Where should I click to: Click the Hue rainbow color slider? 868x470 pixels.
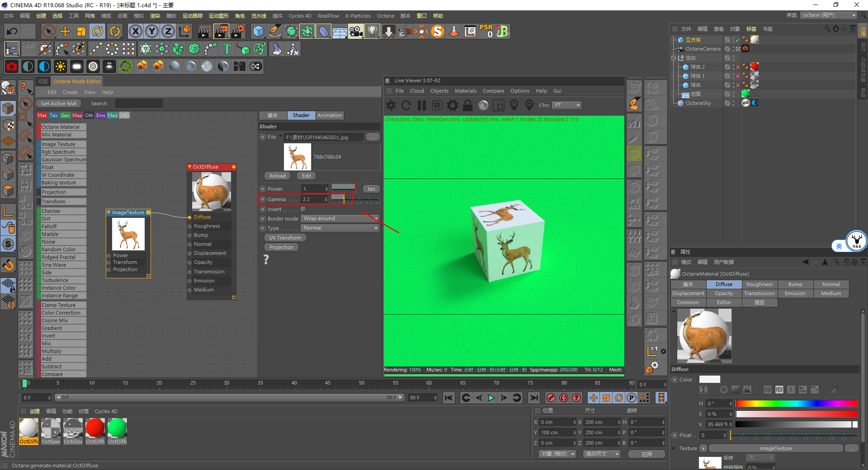(796, 404)
